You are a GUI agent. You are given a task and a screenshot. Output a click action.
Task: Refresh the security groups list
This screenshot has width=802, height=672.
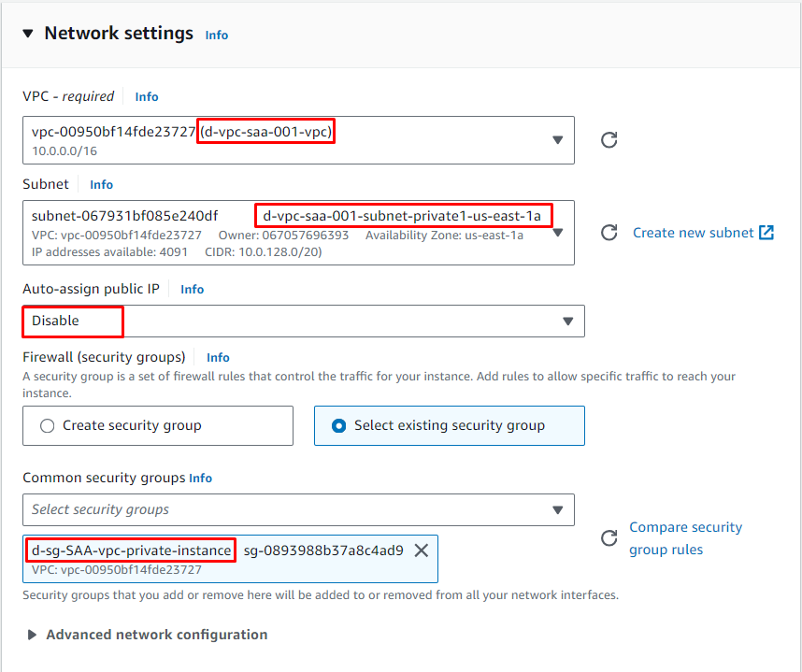pos(609,538)
